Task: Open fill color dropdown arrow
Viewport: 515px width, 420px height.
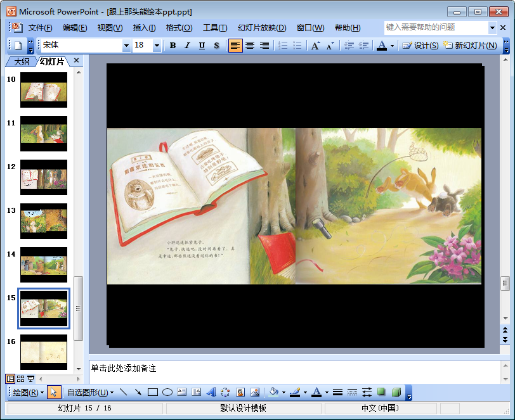Action: tap(284, 392)
